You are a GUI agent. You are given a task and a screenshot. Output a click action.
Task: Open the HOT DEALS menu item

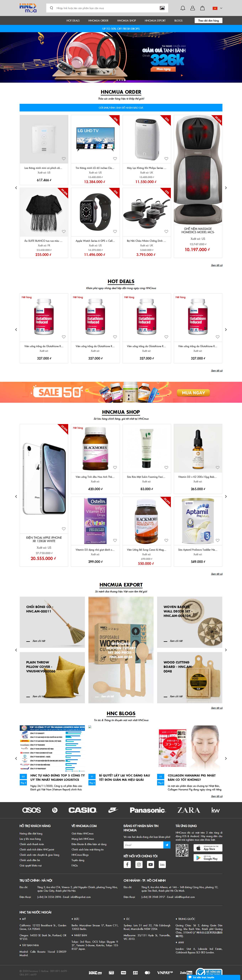(73, 21)
